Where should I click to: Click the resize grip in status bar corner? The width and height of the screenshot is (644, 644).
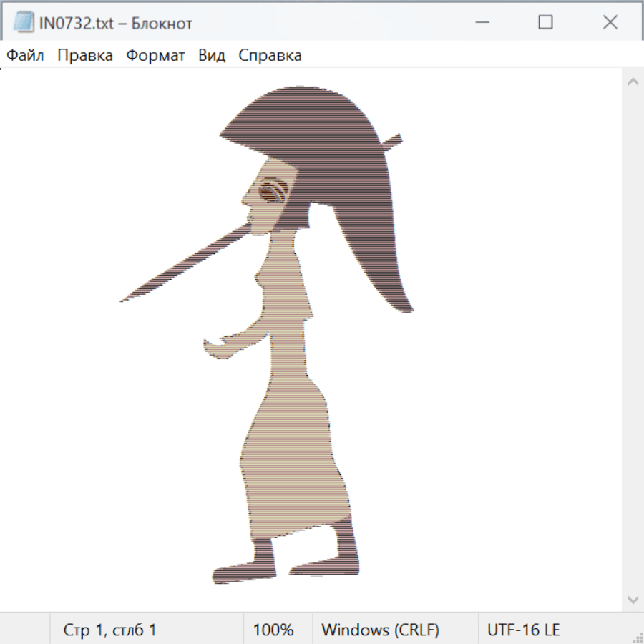coord(638,638)
